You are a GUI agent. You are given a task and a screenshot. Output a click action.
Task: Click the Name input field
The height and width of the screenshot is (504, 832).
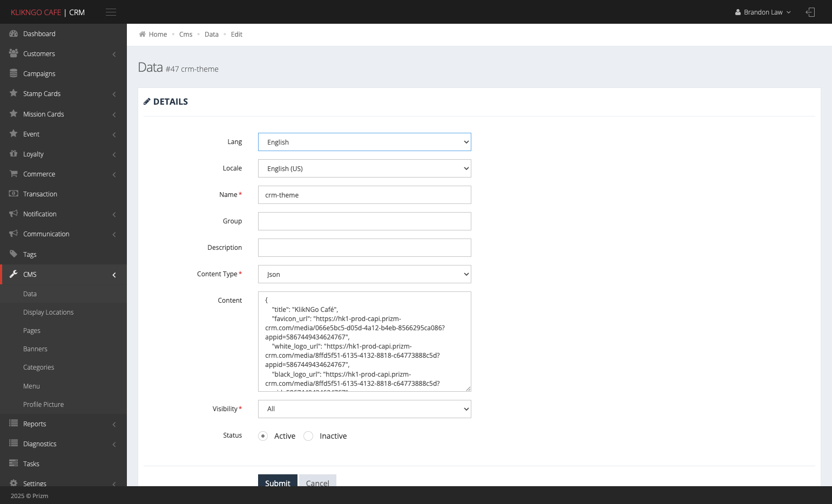pos(364,195)
